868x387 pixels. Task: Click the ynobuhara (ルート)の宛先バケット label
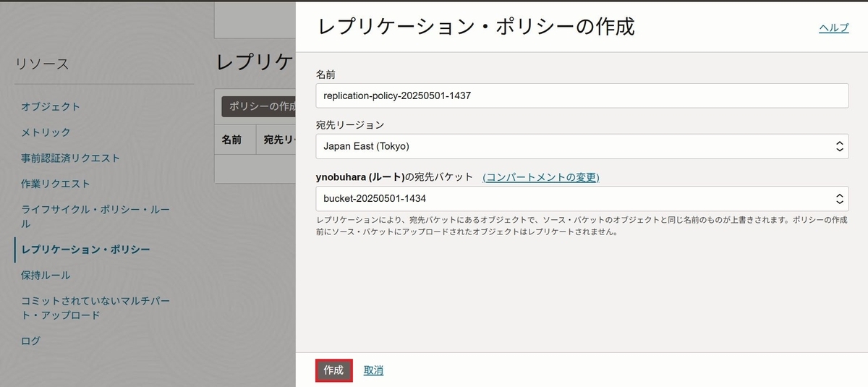(x=394, y=177)
